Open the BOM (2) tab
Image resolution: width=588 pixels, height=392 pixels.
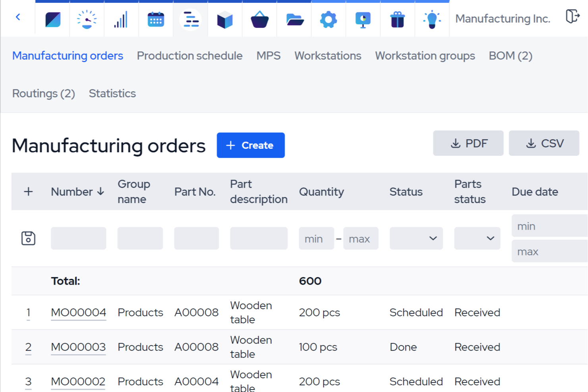511,56
